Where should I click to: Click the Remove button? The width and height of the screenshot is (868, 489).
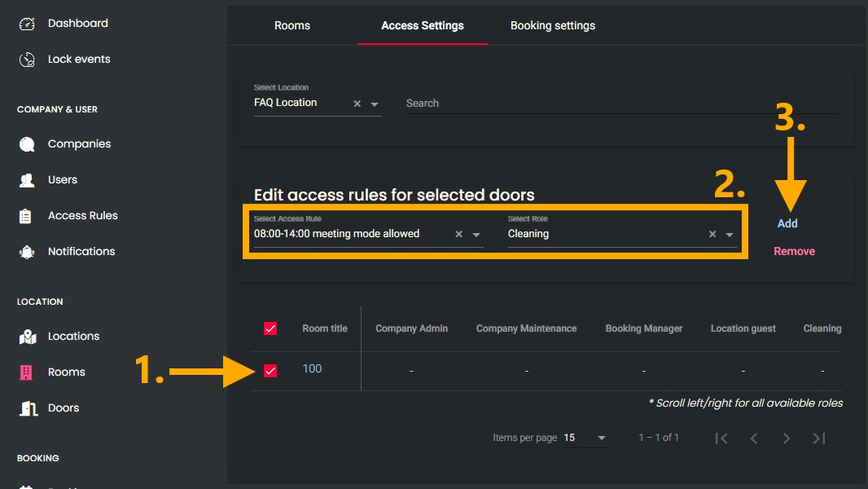tap(794, 251)
